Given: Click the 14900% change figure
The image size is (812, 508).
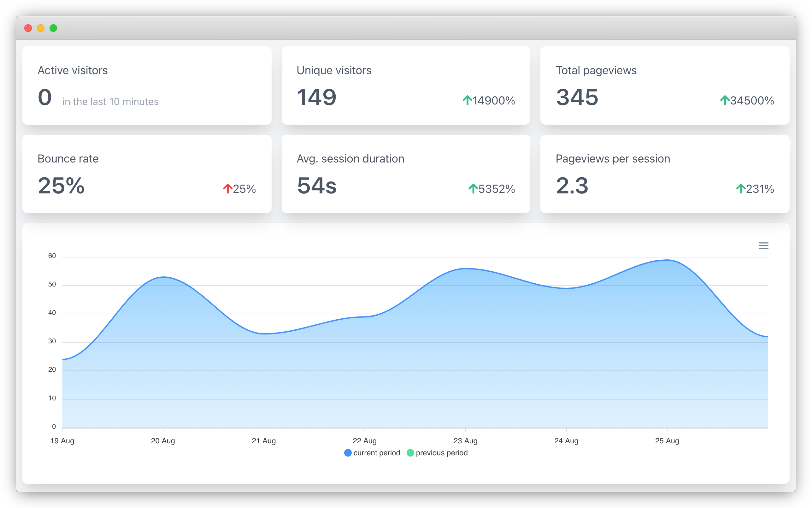Looking at the screenshot, I should (494, 100).
